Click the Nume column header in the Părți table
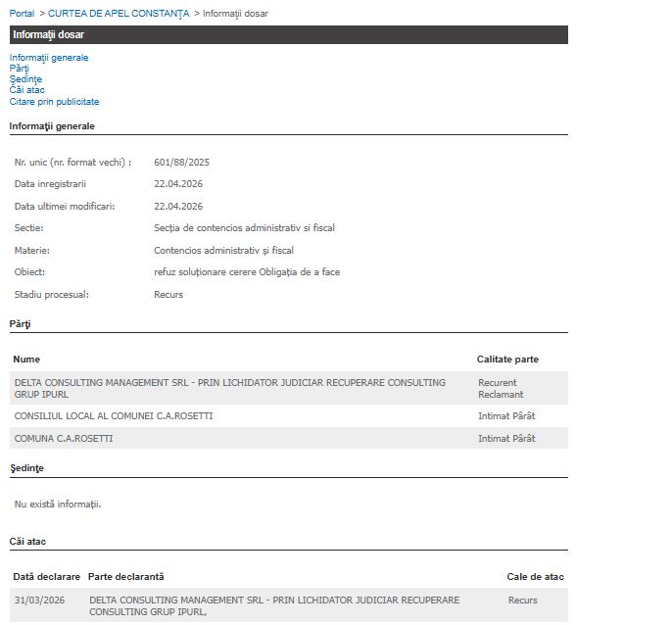 pyautogui.click(x=27, y=360)
